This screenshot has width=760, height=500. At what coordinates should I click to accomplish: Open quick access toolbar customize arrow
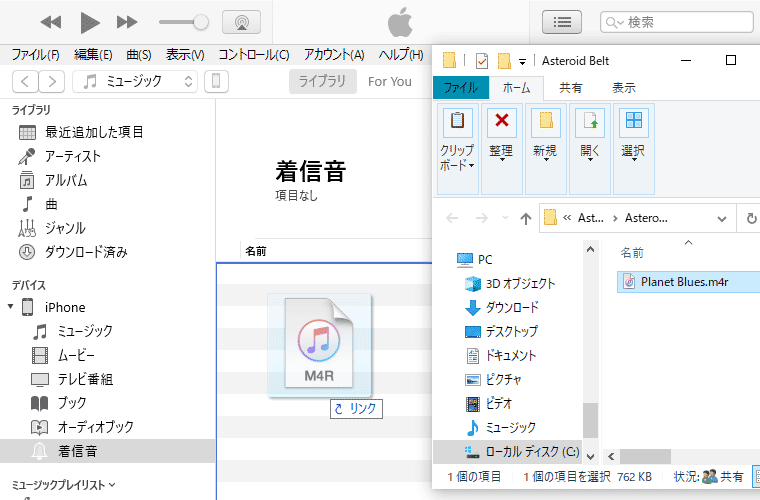point(522,62)
